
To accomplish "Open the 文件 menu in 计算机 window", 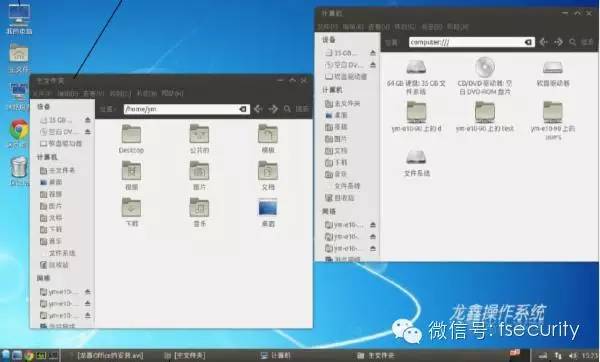I will coord(328,27).
